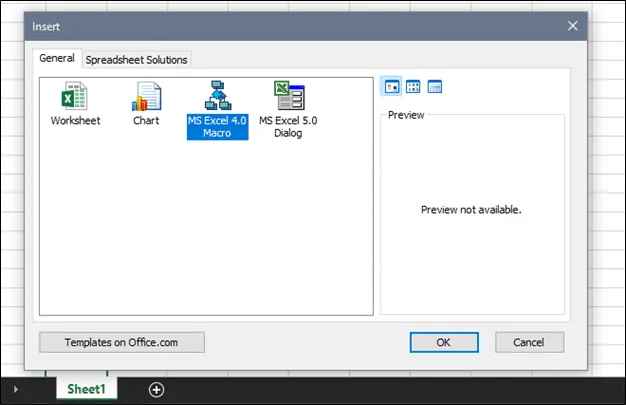This screenshot has height=405, width=626.
Task: Click the OK button
Action: [444, 342]
